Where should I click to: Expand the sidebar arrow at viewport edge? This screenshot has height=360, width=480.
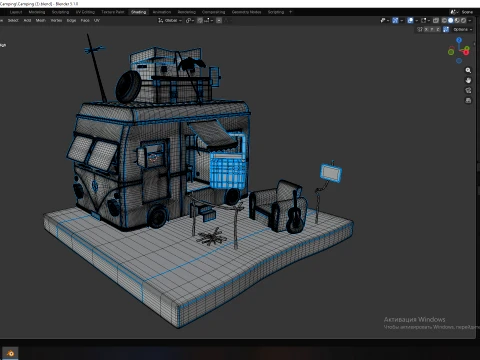(x=474, y=44)
